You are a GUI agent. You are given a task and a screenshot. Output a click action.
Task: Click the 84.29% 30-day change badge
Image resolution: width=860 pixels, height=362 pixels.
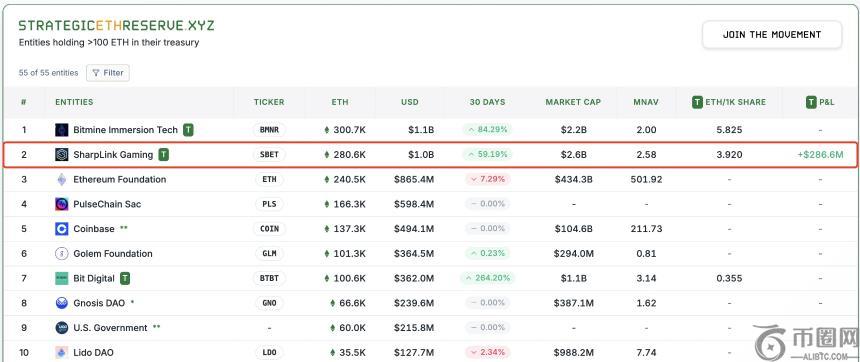coord(488,130)
